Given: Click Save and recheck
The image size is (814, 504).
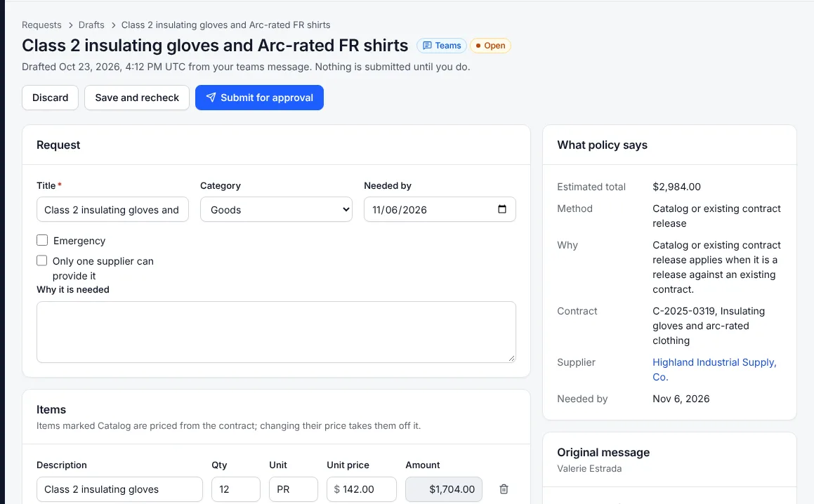Looking at the screenshot, I should pos(137,98).
